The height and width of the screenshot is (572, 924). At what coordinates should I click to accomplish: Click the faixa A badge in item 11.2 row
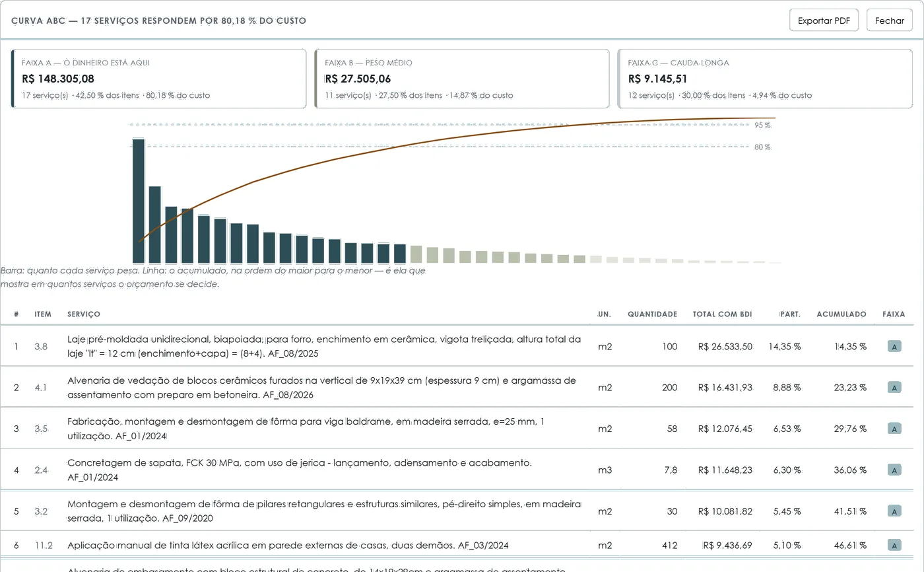[894, 546]
